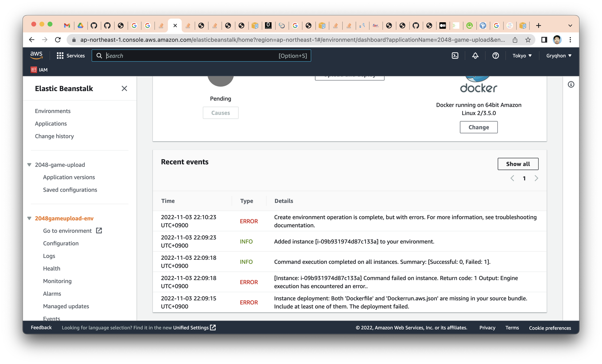Focus the AWS search input field

pyautogui.click(x=201, y=56)
